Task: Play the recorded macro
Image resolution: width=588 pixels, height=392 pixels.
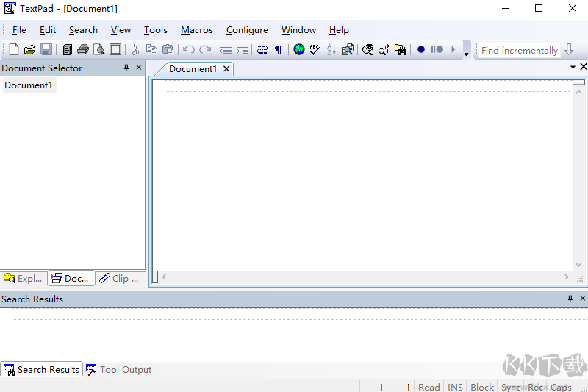Action: click(x=453, y=49)
